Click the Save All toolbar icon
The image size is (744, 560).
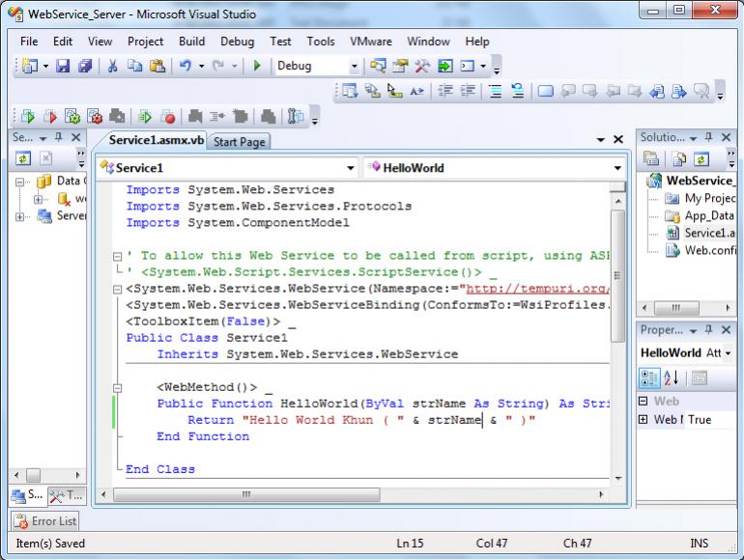pos(83,67)
